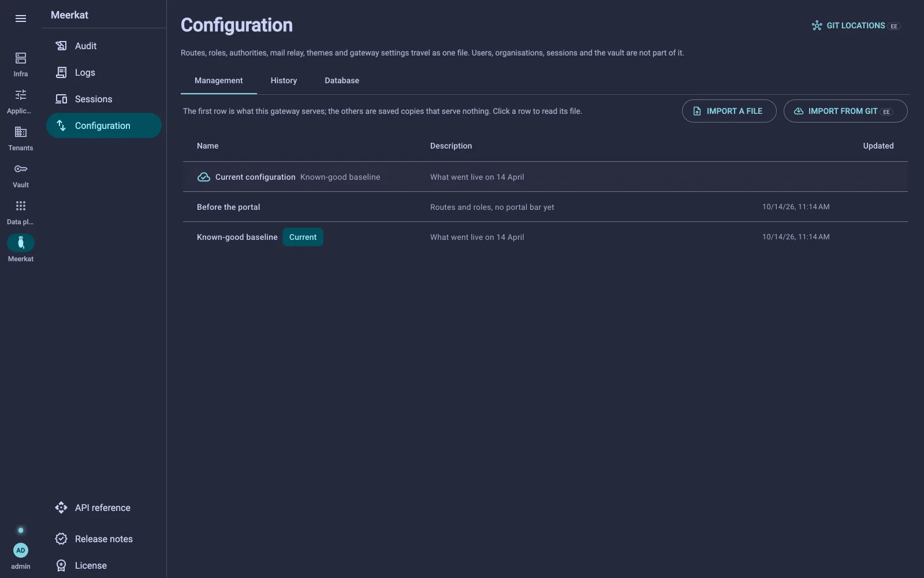Image resolution: width=924 pixels, height=578 pixels.
Task: Click the Git Locations network icon
Action: point(817,25)
